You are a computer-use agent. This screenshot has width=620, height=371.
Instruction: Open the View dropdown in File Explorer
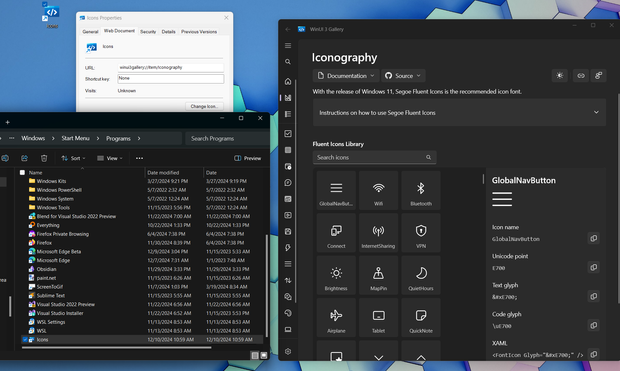pos(110,158)
